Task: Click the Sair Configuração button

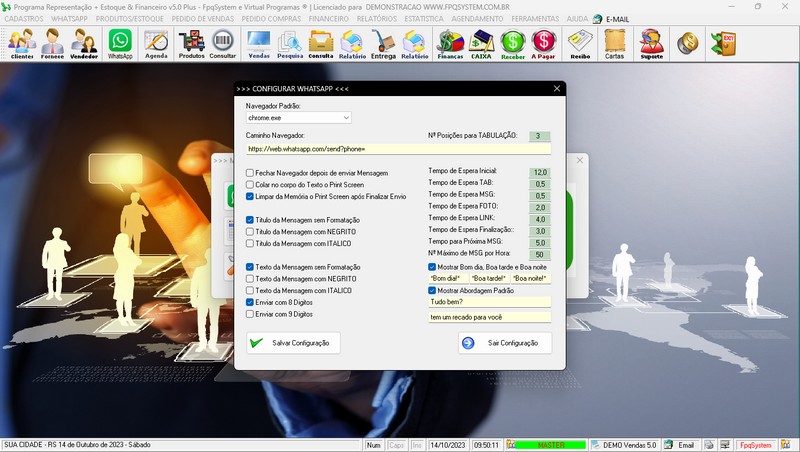Action: [x=505, y=343]
